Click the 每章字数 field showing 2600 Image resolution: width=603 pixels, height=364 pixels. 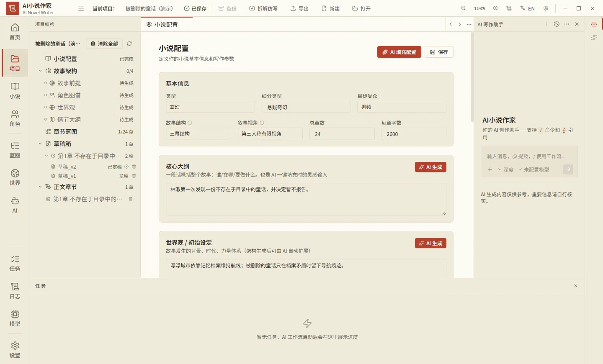point(414,134)
